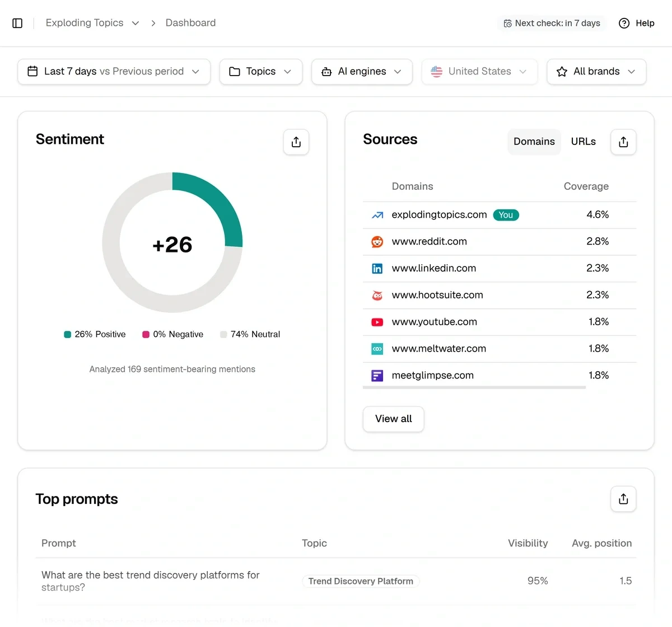Image resolution: width=672 pixels, height=627 pixels.
Task: Select the Trend Discovery Platform topic tag
Action: click(361, 581)
